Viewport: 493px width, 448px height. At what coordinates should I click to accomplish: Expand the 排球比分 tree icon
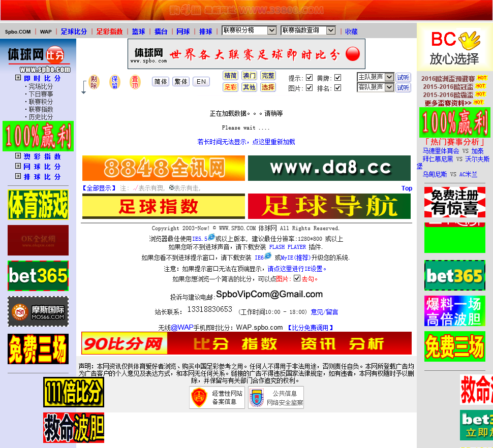tap(18, 176)
